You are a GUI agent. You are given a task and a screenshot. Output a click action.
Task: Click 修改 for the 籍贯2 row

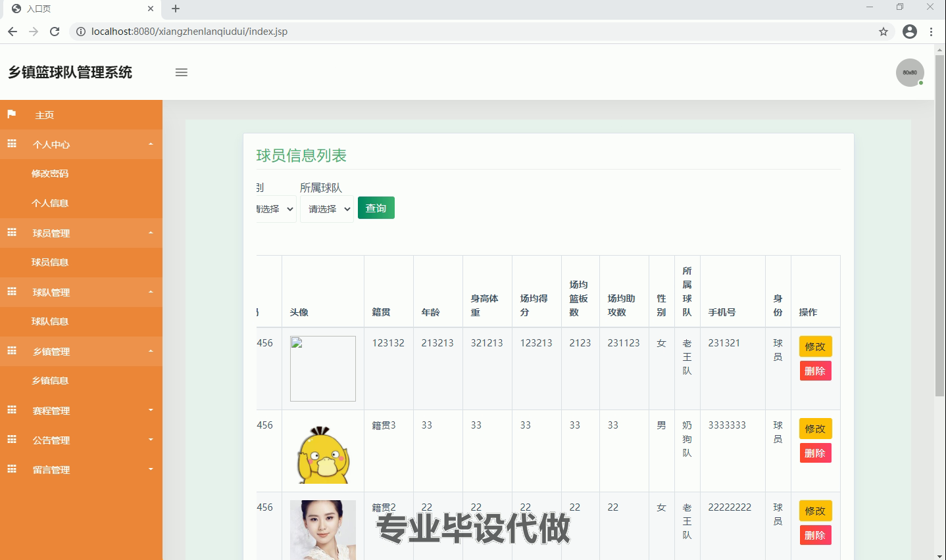pyautogui.click(x=815, y=511)
